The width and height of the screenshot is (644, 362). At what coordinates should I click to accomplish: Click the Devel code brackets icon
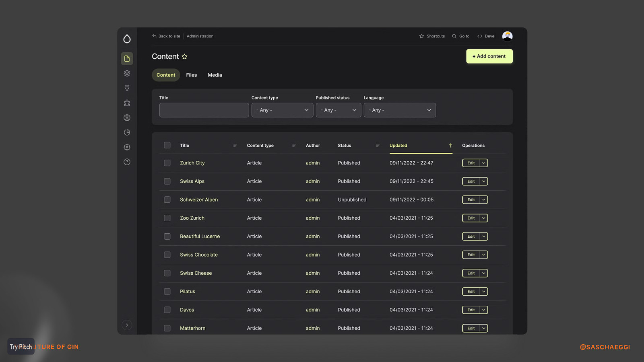point(480,36)
